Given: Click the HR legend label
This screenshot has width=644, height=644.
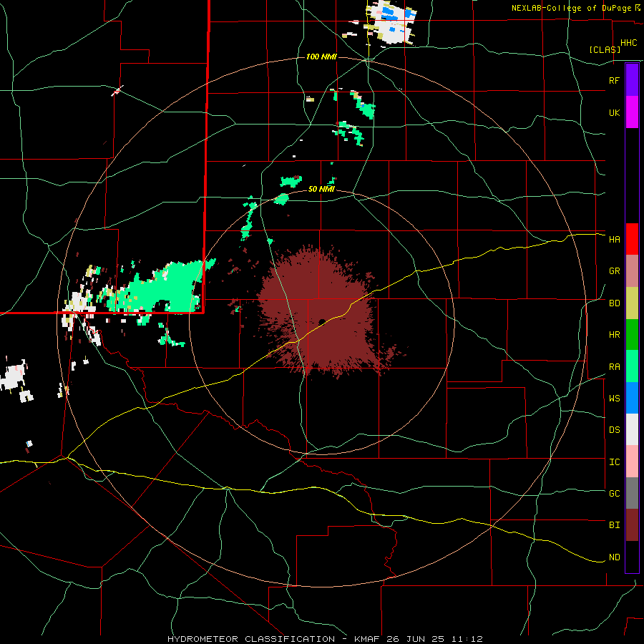Looking at the screenshot, I should (614, 335).
